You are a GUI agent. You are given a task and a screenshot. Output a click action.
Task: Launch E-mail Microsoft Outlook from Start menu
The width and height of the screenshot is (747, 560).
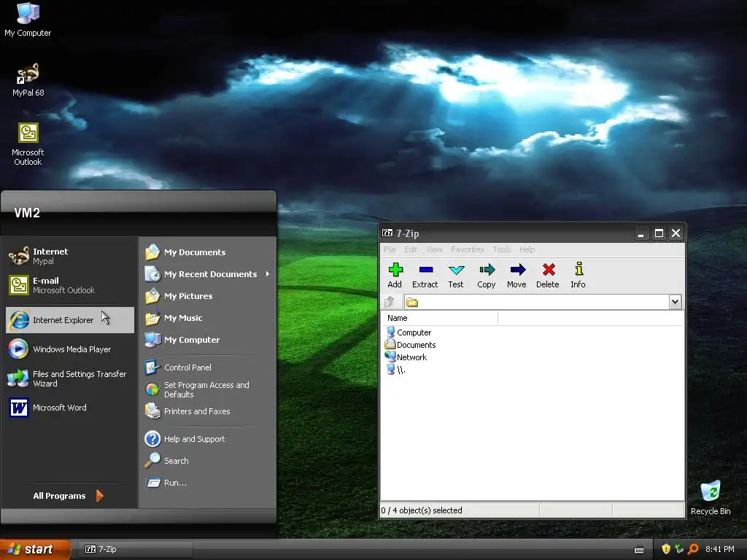[x=70, y=285]
